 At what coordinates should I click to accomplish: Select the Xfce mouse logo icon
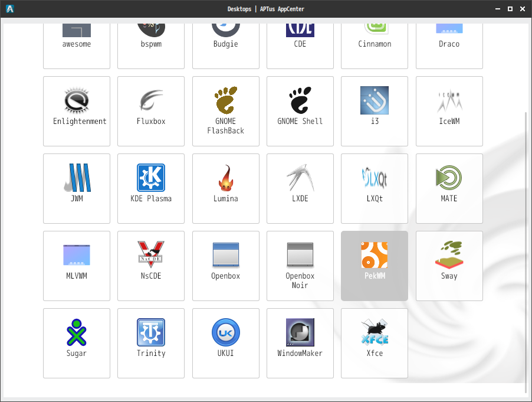(375, 332)
